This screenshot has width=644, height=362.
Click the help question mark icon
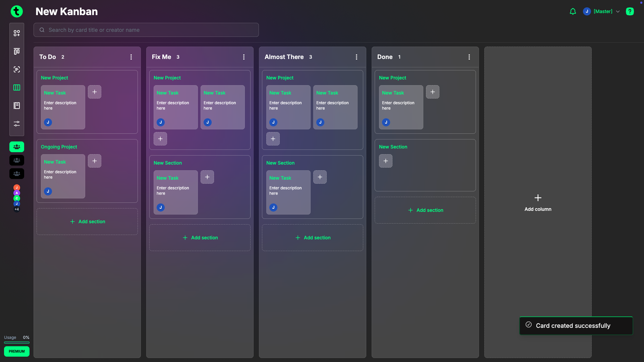630,11
